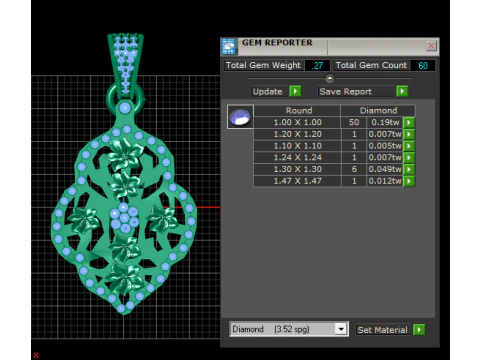Click the 0.005tw weight cell
The width and height of the screenshot is (480, 360).
pos(385,146)
